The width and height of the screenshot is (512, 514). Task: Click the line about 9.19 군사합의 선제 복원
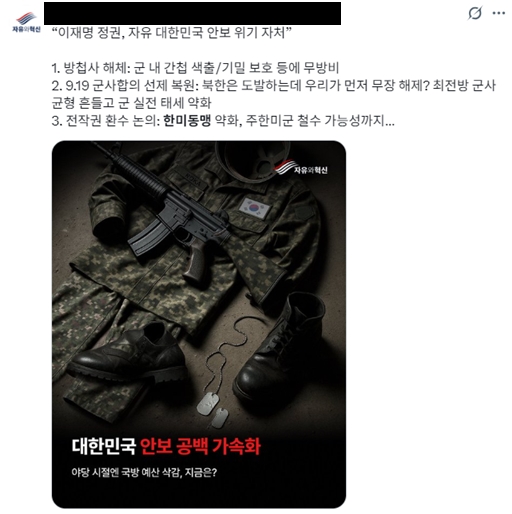(x=274, y=94)
